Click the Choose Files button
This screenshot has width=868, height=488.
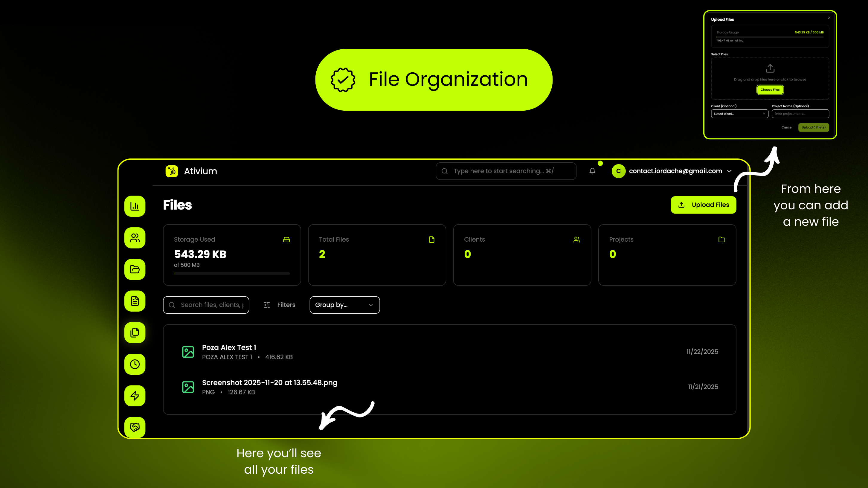click(x=770, y=90)
